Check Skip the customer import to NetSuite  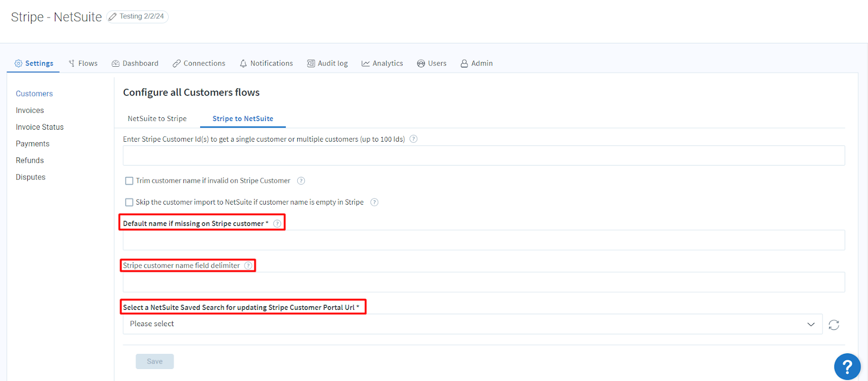coord(129,202)
